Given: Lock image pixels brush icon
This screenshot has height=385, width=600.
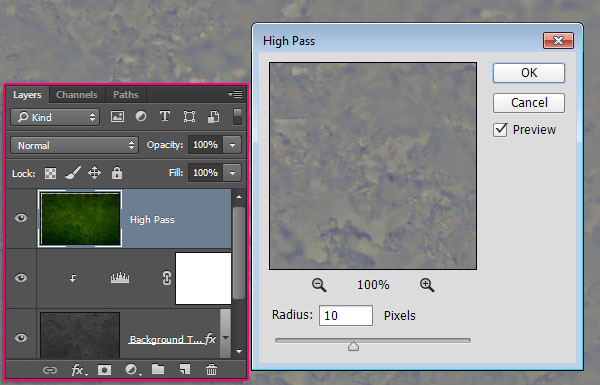Looking at the screenshot, I should [x=72, y=173].
